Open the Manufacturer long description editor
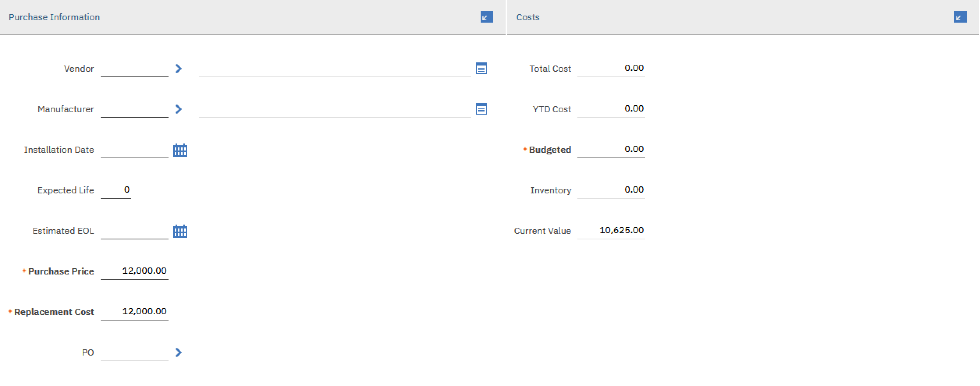 pyautogui.click(x=482, y=109)
